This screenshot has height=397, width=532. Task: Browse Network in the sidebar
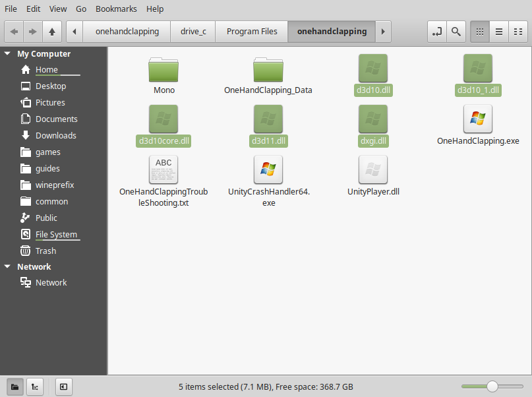tap(53, 283)
